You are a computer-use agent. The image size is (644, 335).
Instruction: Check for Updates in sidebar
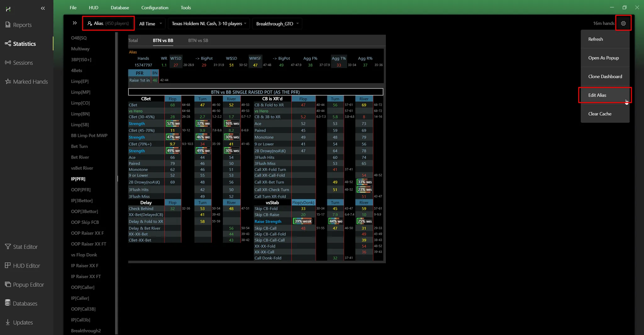[23, 322]
